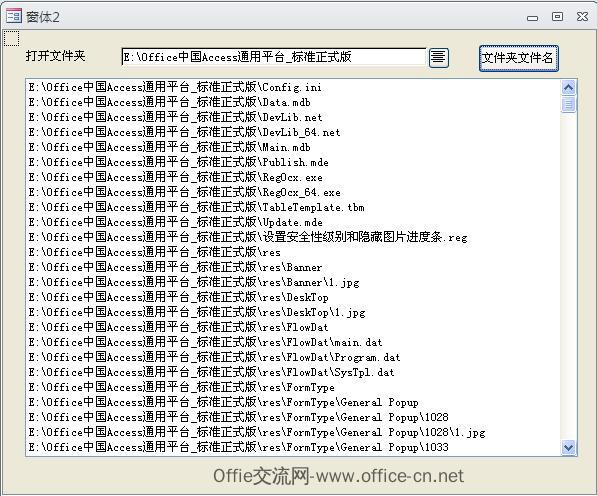Click the scroll down arrow
Viewport: 597px width, 496px height.
pyautogui.click(x=568, y=447)
